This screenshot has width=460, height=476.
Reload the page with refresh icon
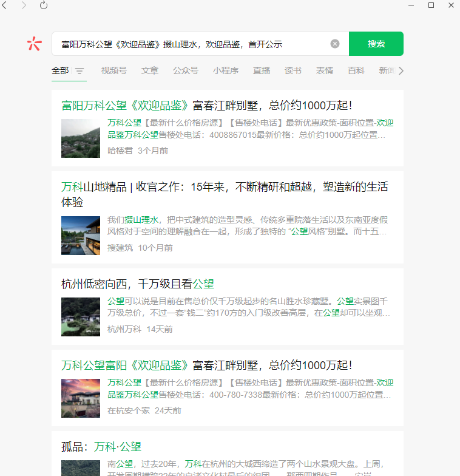point(44,5)
